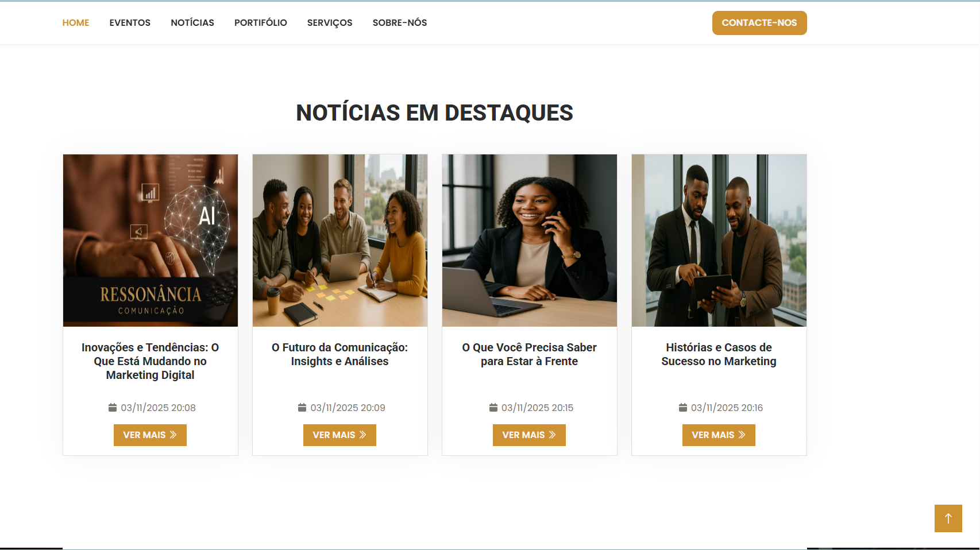The height and width of the screenshot is (550, 980).
Task: Click calendar icon beside 03/11/2025 20:08
Action: click(x=113, y=408)
